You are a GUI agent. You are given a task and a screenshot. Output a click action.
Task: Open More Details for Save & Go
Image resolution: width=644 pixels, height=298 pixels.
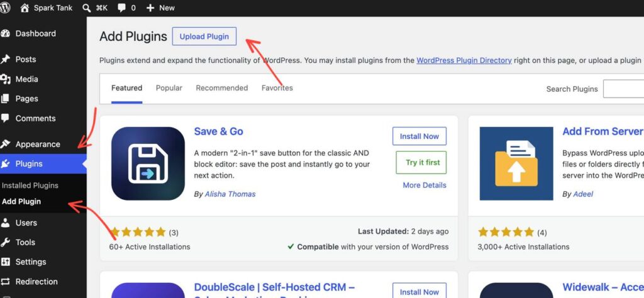click(x=425, y=185)
